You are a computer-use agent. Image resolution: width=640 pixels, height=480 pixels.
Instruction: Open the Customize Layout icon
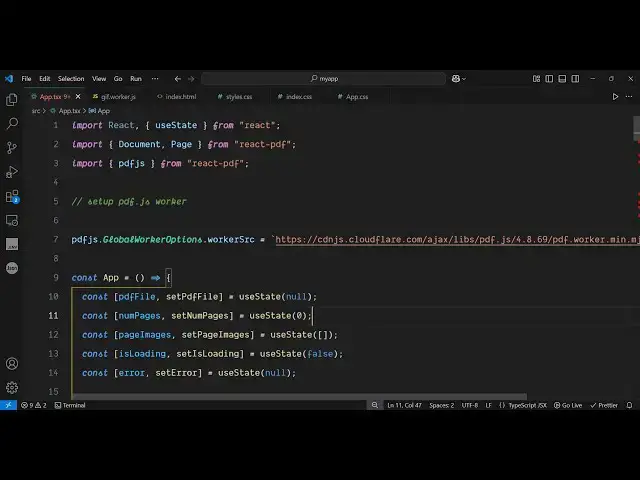[536, 79]
